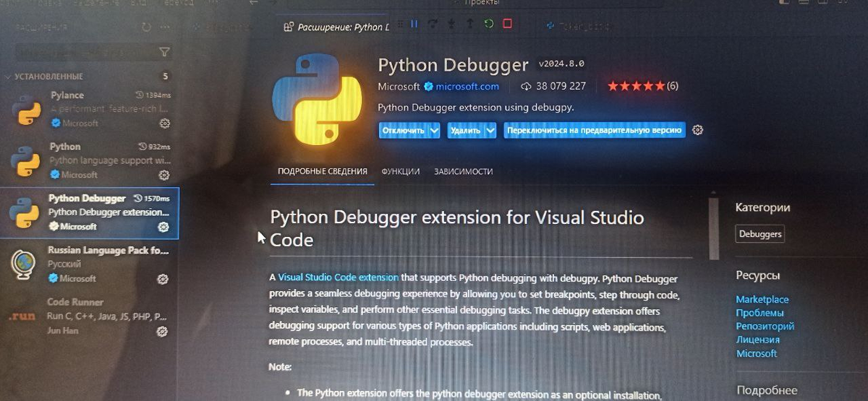
Task: Open the Лицензия resource link
Action: click(757, 340)
